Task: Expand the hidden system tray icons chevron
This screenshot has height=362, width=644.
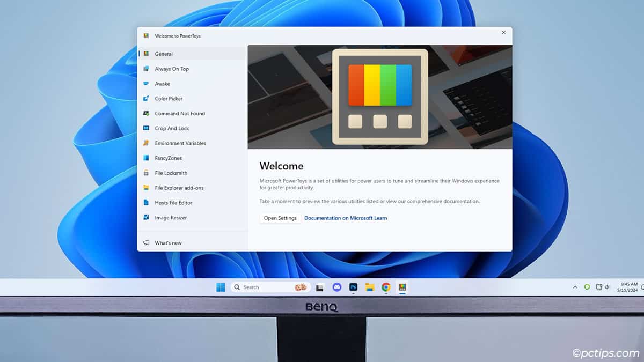Action: point(575,287)
